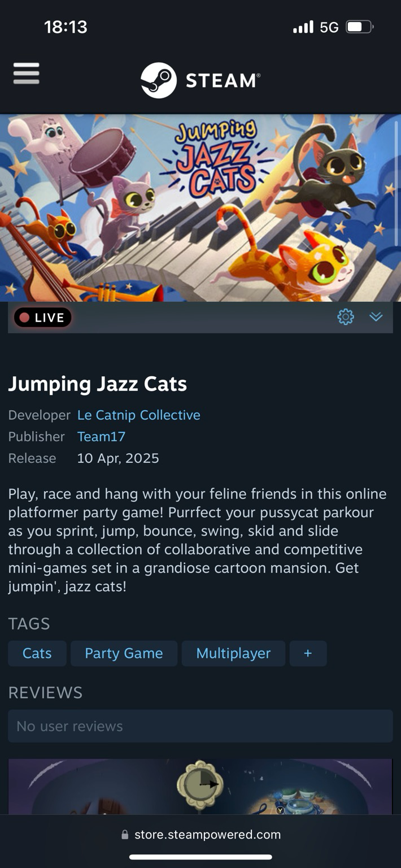The image size is (401, 868).
Task: Click the gameplay screenshot thumbnail
Action: click(200, 787)
